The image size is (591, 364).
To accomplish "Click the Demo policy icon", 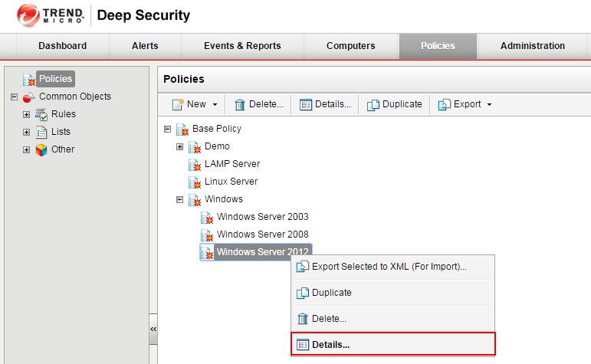I will (x=195, y=147).
